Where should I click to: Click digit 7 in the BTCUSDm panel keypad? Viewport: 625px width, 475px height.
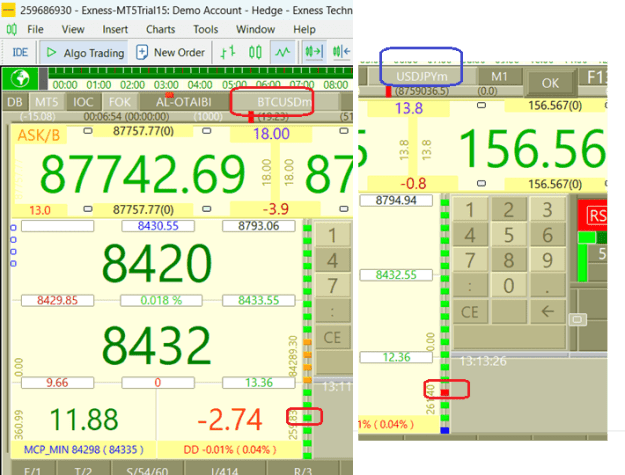(333, 286)
